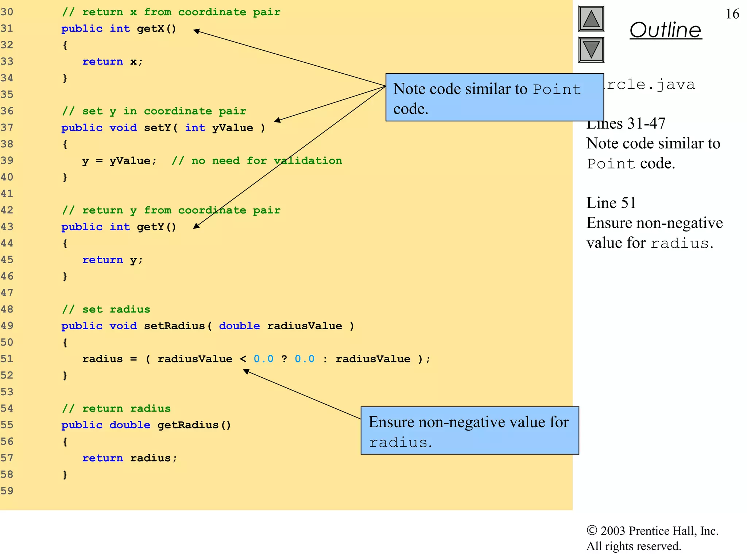Select the 'Ensure non-negative value' callout box
The image size is (747, 560).
(x=469, y=431)
